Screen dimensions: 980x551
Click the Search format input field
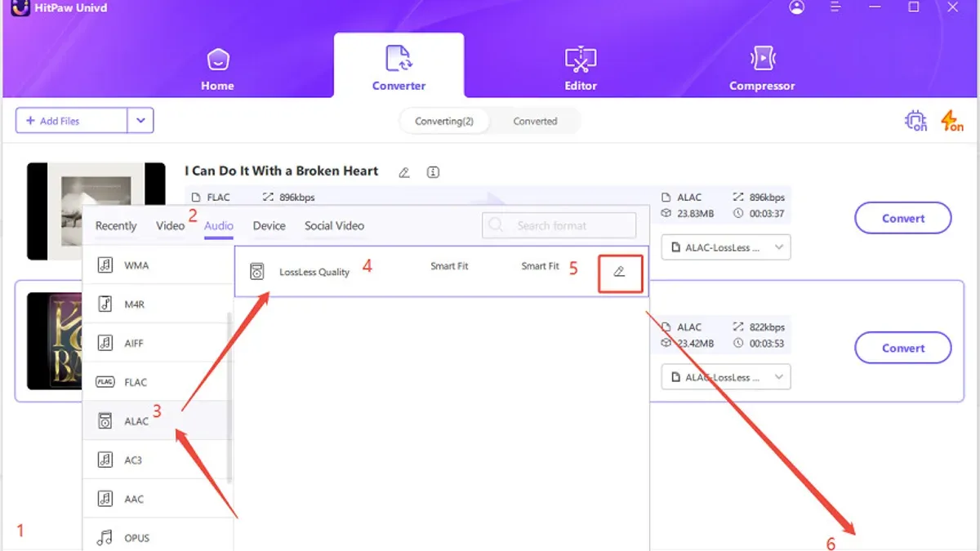pyautogui.click(x=559, y=225)
